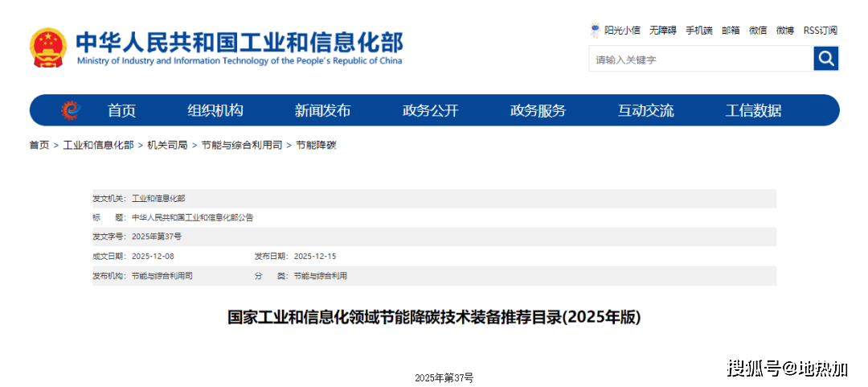Click the swirl icon in navigation bar
The width and height of the screenshot is (868, 387).
[71, 110]
